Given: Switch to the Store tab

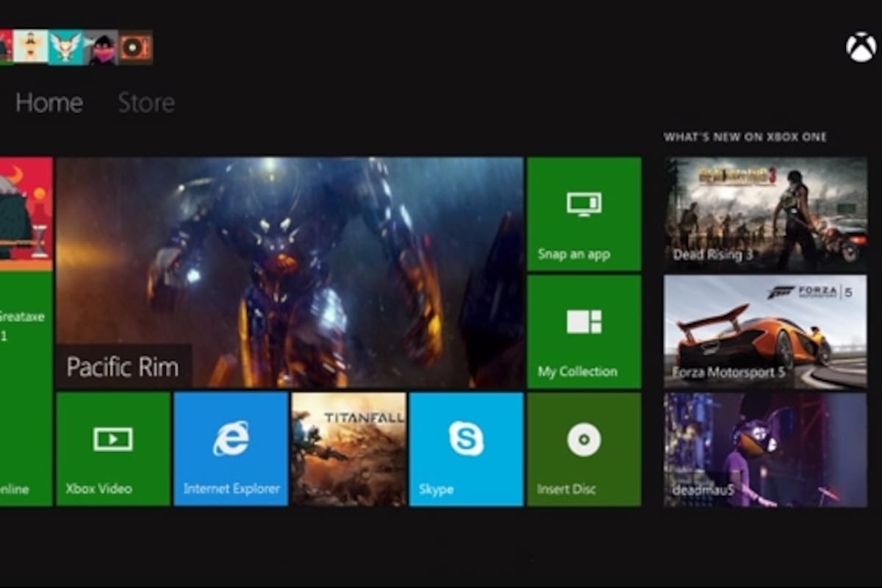Looking at the screenshot, I should click(x=146, y=103).
